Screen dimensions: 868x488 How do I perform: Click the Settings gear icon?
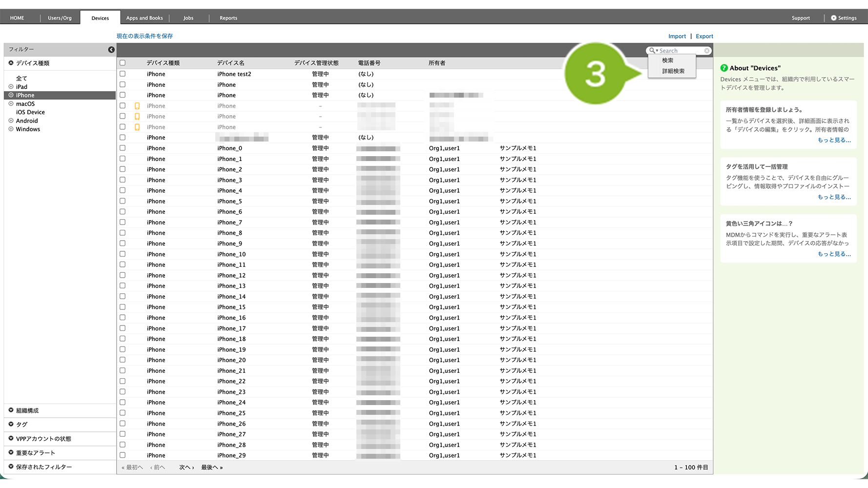[x=834, y=18]
